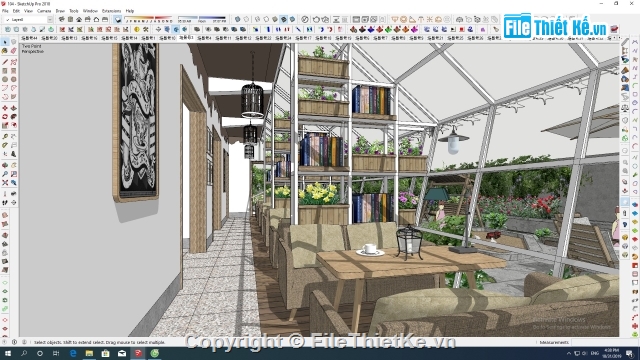Open the File menu
640x360 pixels.
pyautogui.click(x=5, y=11)
